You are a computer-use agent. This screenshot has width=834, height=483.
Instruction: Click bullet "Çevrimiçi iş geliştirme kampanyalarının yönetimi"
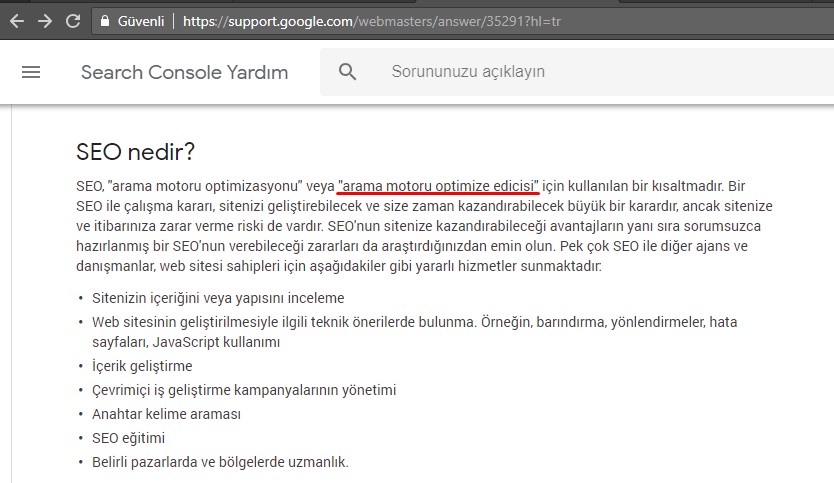(244, 390)
